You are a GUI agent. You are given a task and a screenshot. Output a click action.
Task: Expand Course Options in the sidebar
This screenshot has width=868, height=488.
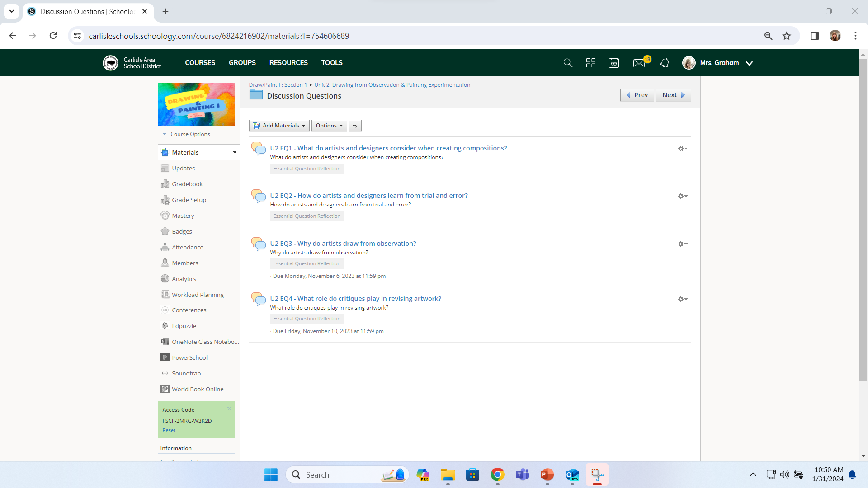[x=186, y=134]
